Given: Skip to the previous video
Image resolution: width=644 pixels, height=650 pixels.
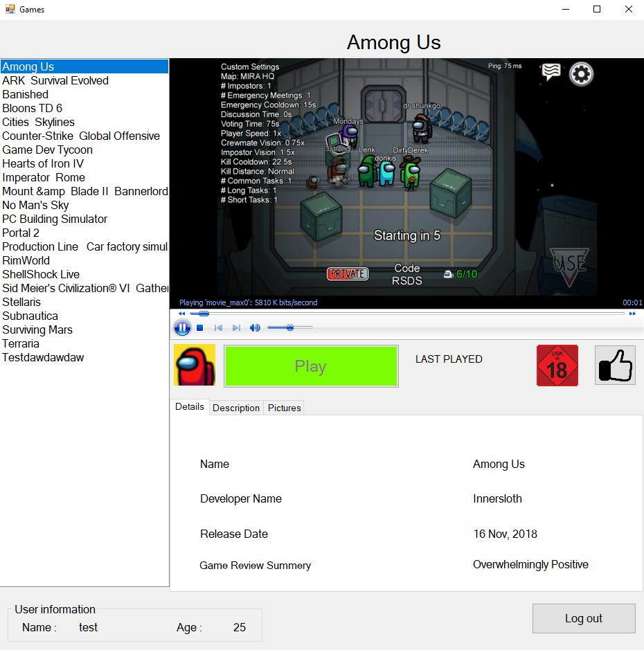Looking at the screenshot, I should pos(218,327).
